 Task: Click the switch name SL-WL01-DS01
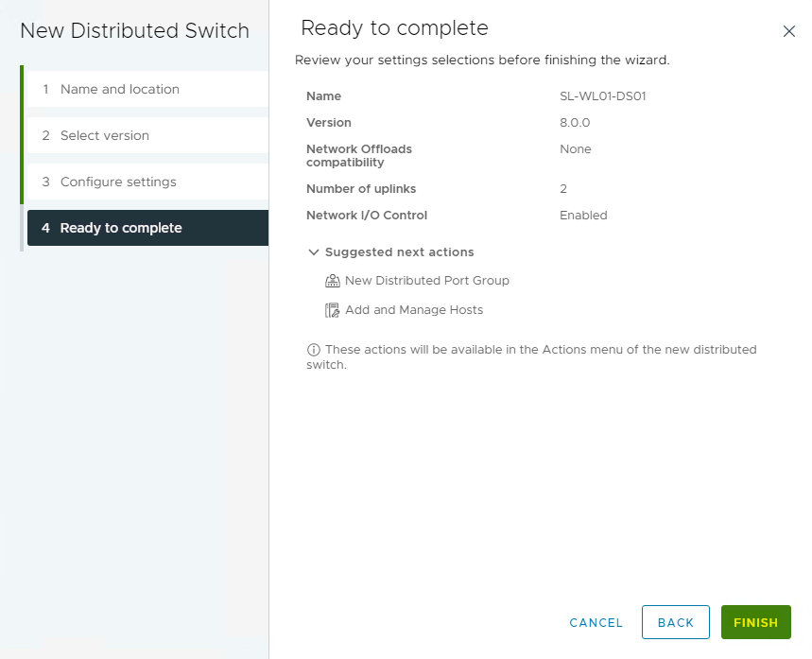pos(602,96)
